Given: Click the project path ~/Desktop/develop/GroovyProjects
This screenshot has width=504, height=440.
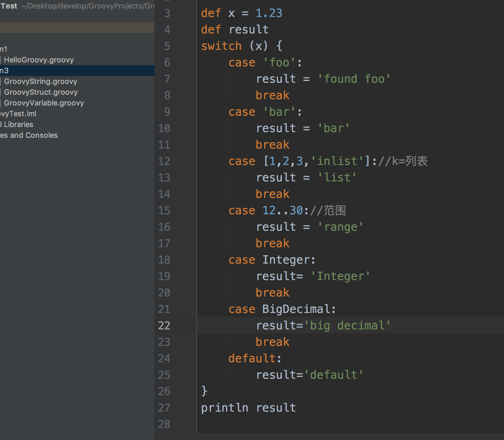Looking at the screenshot, I should coord(88,6).
